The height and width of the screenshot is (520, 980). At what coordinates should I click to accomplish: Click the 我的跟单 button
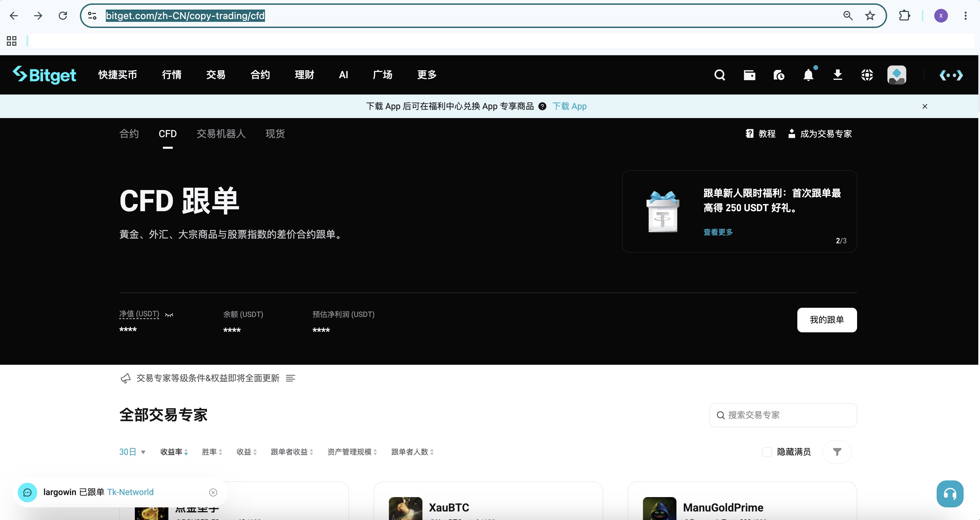point(827,320)
